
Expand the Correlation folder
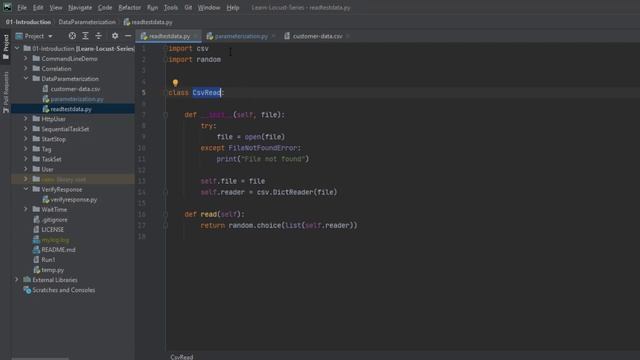click(x=26, y=69)
